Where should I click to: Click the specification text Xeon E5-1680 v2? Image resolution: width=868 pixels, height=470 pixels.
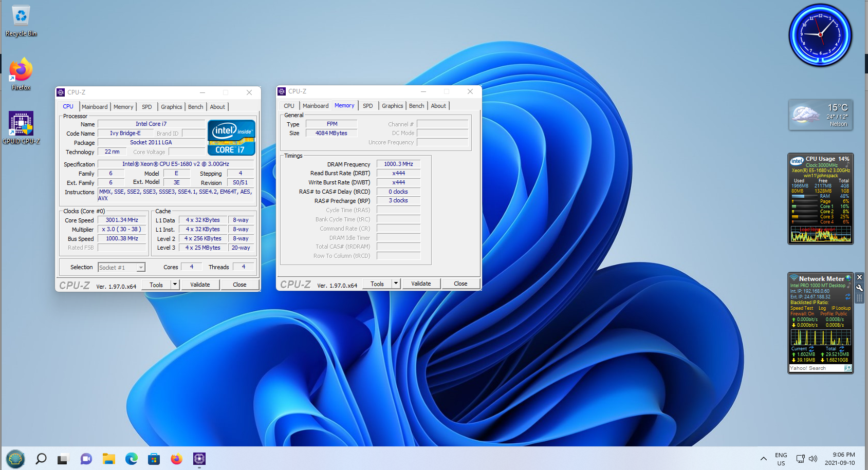pyautogui.click(x=175, y=164)
